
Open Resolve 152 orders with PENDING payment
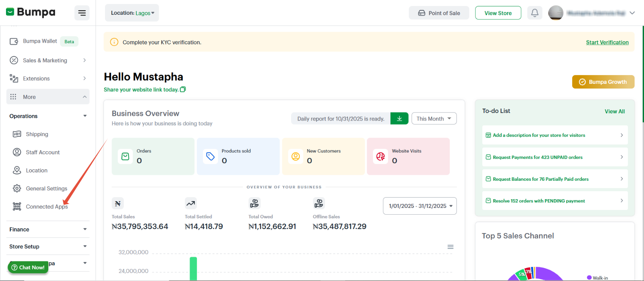[555, 201]
